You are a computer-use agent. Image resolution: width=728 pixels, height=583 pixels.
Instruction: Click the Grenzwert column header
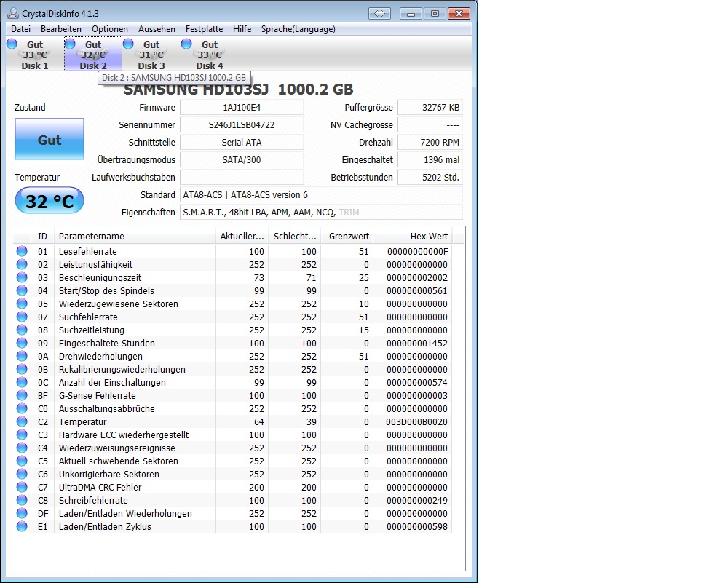[347, 236]
